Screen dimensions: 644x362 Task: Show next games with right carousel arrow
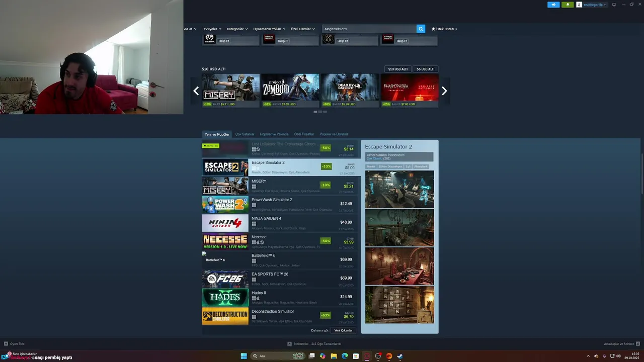[x=444, y=91]
